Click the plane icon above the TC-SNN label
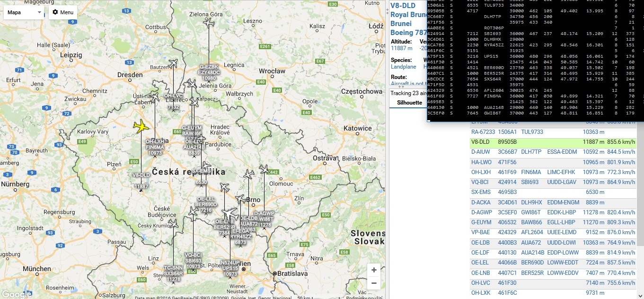The height and width of the screenshot is (299, 644). click(173, 223)
